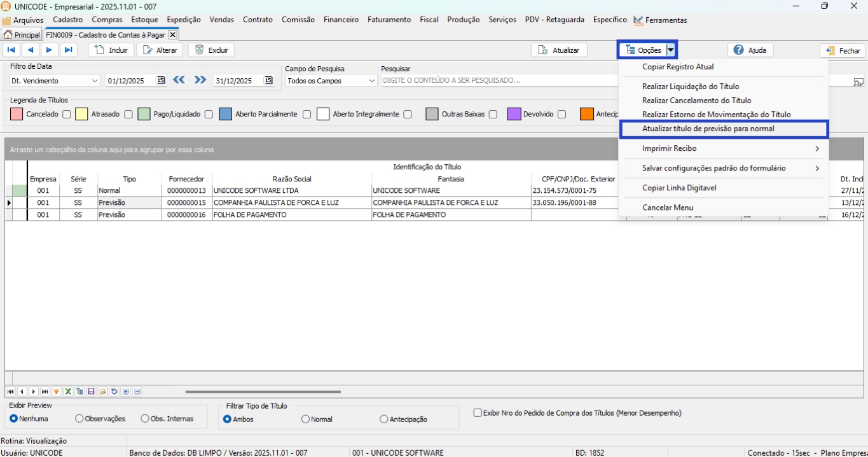Select the Observações preview radio button
Screen dimensions: 868x457
coord(79,419)
